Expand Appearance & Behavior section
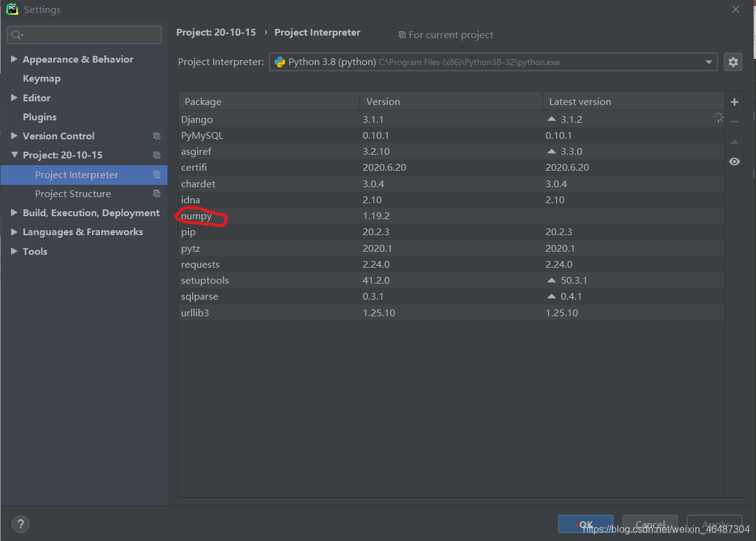The height and width of the screenshot is (541, 756). click(x=14, y=60)
